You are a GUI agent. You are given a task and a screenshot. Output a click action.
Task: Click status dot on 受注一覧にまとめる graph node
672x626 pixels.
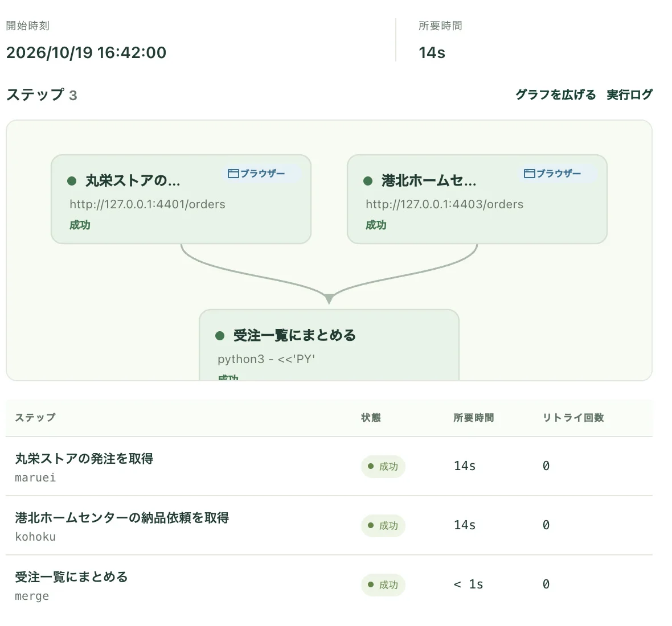[220, 336]
